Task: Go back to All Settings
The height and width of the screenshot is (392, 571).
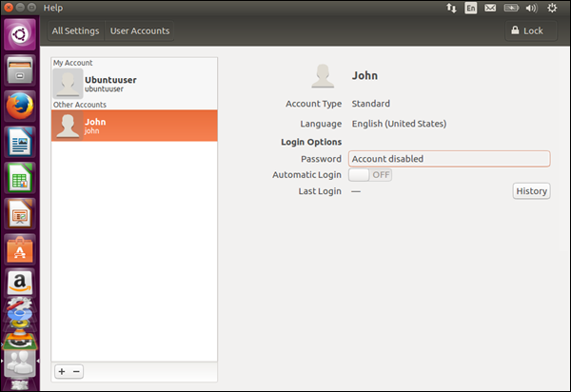Action: click(75, 30)
